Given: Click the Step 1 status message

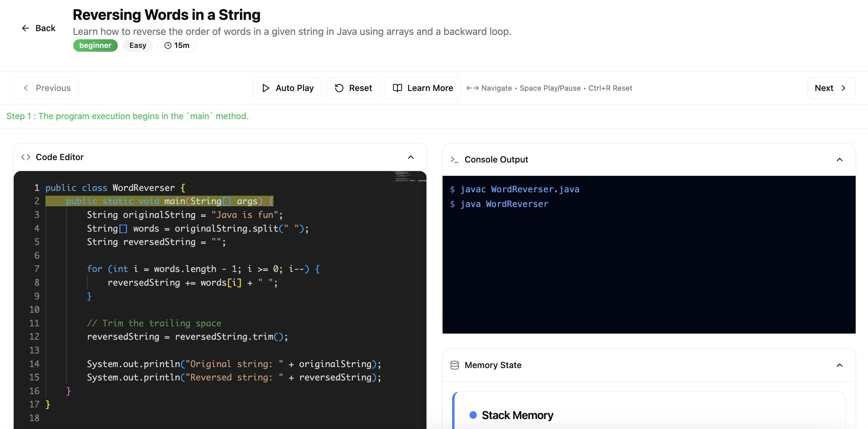Looking at the screenshot, I should coord(127,116).
